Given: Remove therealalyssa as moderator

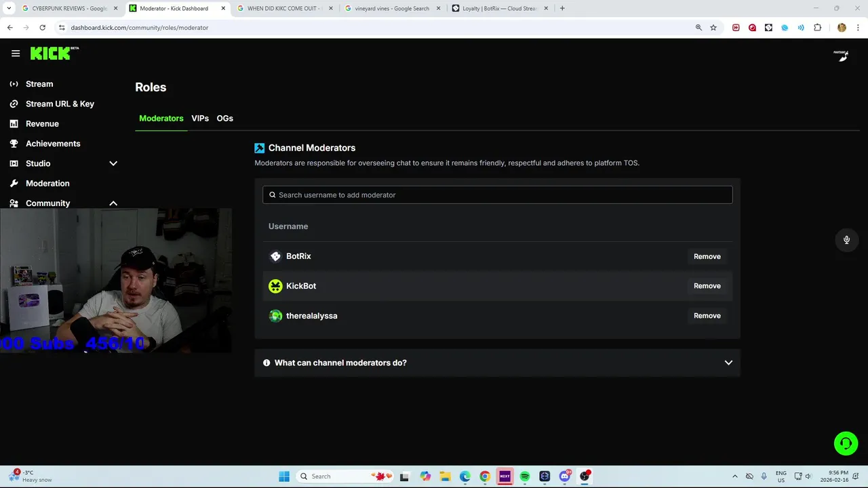Looking at the screenshot, I should click(707, 316).
